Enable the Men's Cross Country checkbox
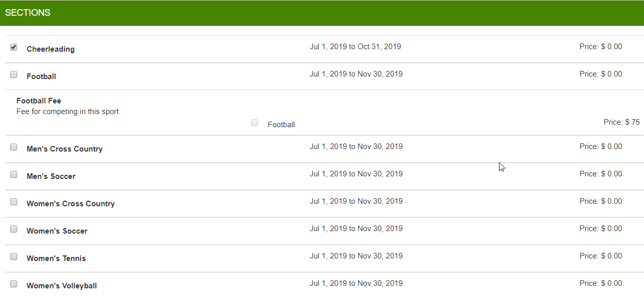The height and width of the screenshot is (298, 644). [14, 147]
